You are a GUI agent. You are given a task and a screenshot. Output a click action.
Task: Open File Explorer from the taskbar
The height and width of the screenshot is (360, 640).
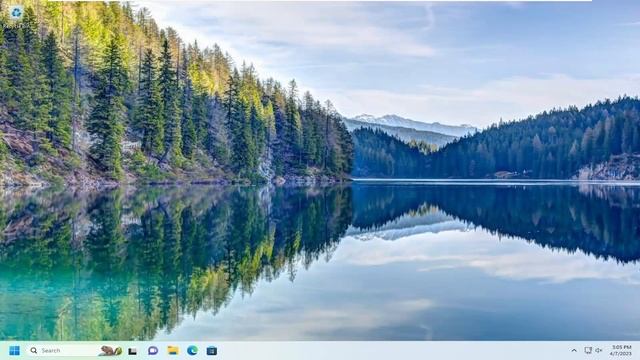(173, 351)
